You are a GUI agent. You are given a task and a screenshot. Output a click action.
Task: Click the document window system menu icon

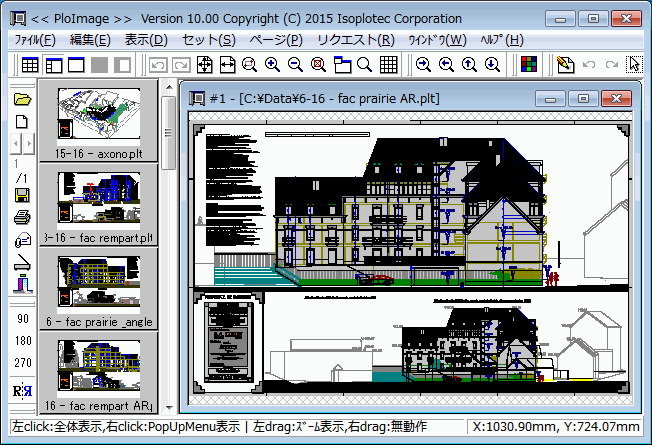[197, 99]
